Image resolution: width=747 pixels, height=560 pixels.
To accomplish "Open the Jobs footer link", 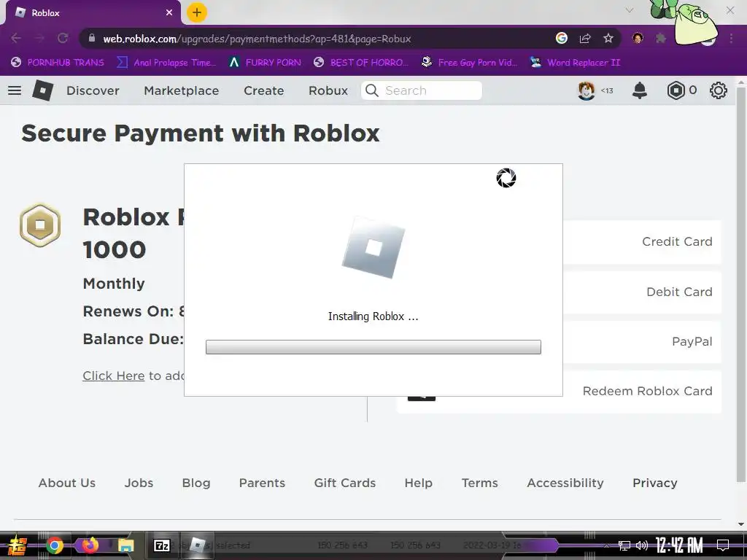I will [139, 483].
